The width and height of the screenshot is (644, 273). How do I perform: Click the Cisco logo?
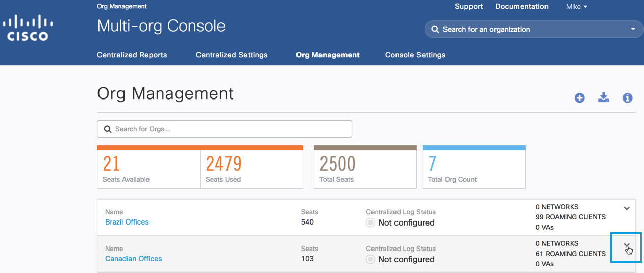28,28
